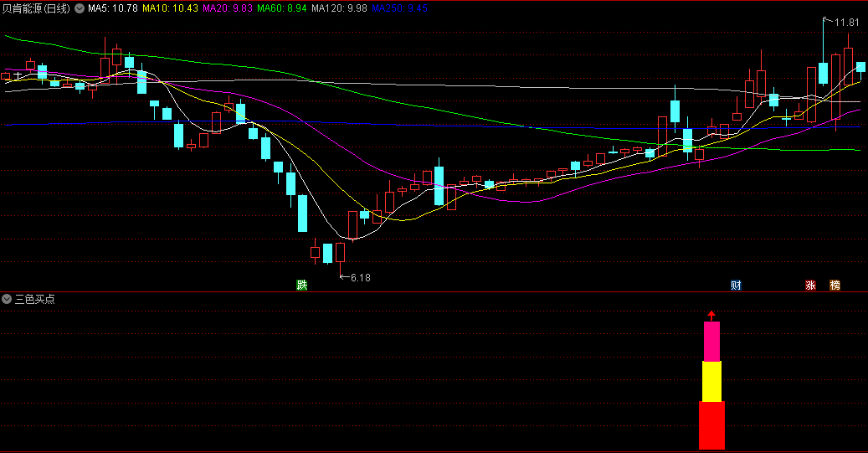Click the red arrow buy signal marker
Viewport: 868px width, 453px height.
pyautogui.click(x=711, y=315)
